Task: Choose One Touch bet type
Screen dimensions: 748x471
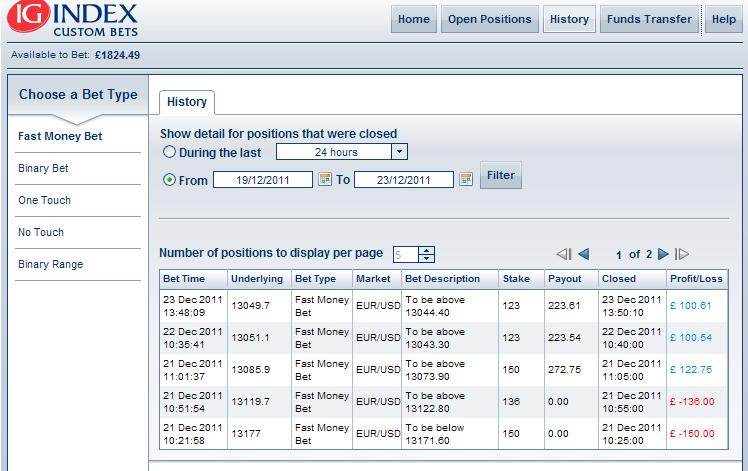Action: pos(44,200)
